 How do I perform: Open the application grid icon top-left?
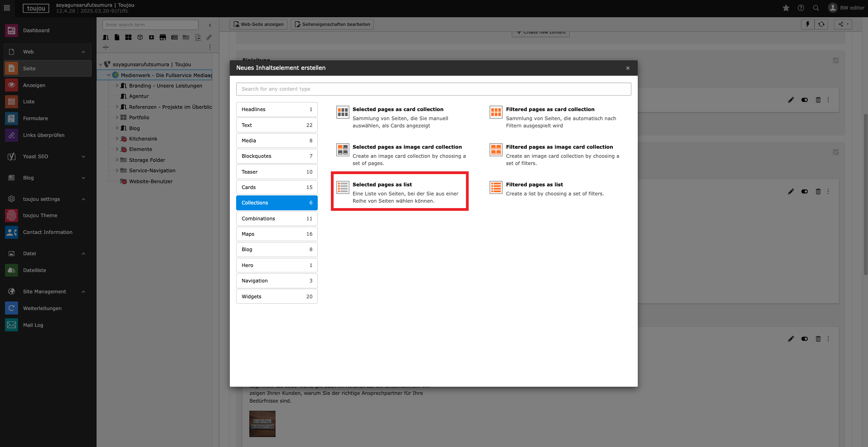[x=7, y=8]
